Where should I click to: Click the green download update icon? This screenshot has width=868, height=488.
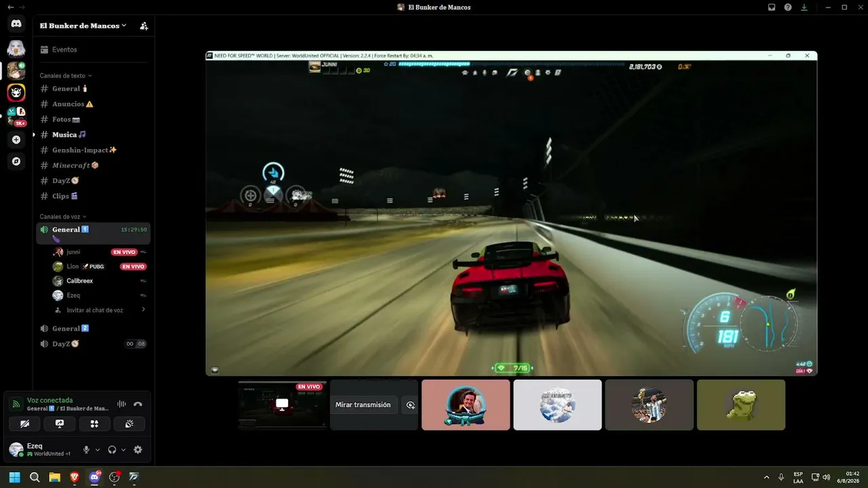[804, 7]
